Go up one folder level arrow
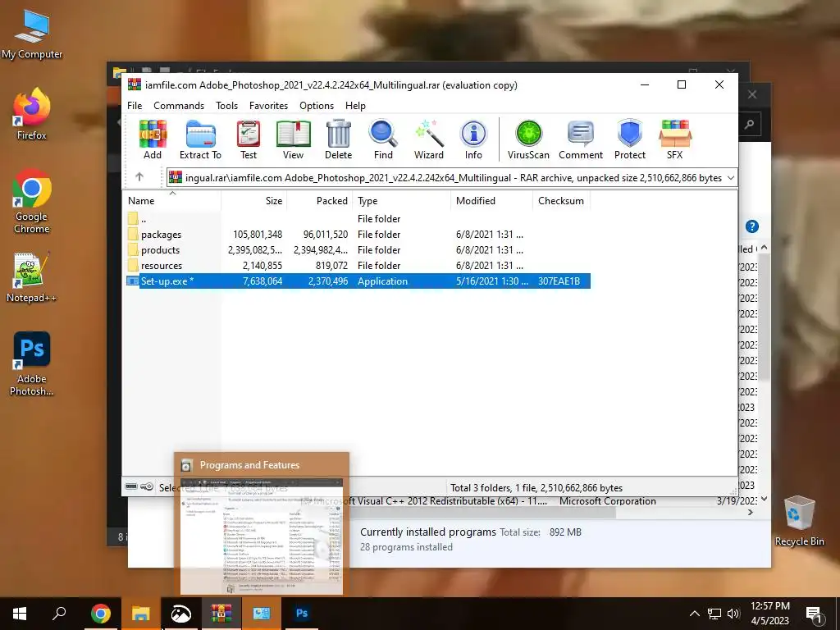Viewport: 840px width, 630px height. (139, 177)
